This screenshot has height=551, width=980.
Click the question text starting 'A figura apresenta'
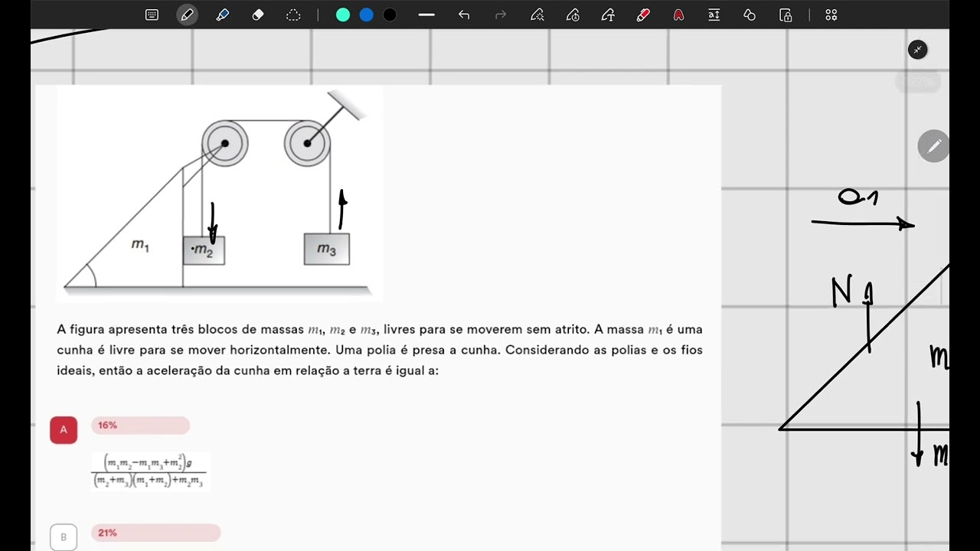380,350
